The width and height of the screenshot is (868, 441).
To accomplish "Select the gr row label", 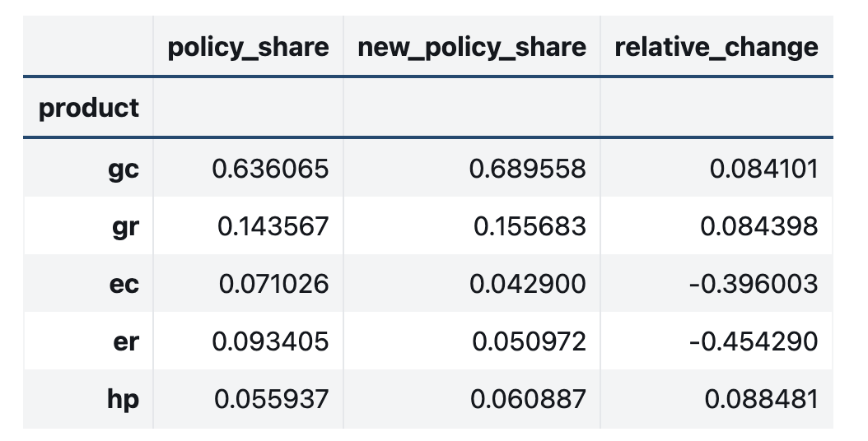I will [124, 226].
